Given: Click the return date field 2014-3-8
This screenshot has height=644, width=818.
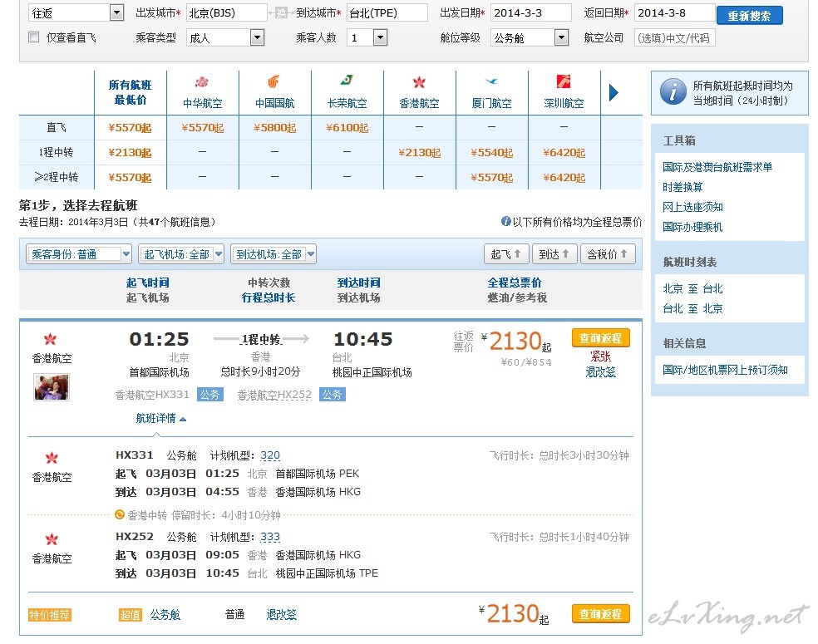Looking at the screenshot, I should click(x=674, y=13).
